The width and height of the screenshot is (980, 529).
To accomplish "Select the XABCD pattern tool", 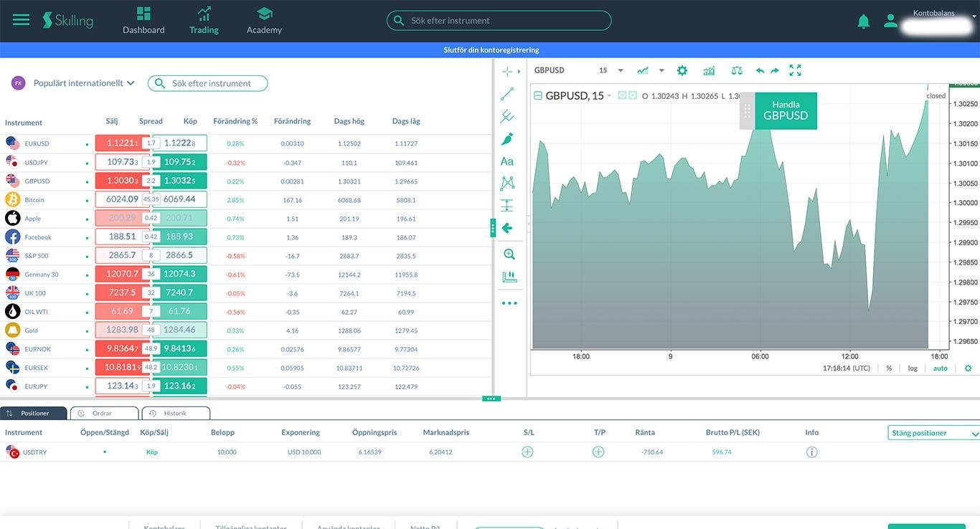I will point(507,184).
